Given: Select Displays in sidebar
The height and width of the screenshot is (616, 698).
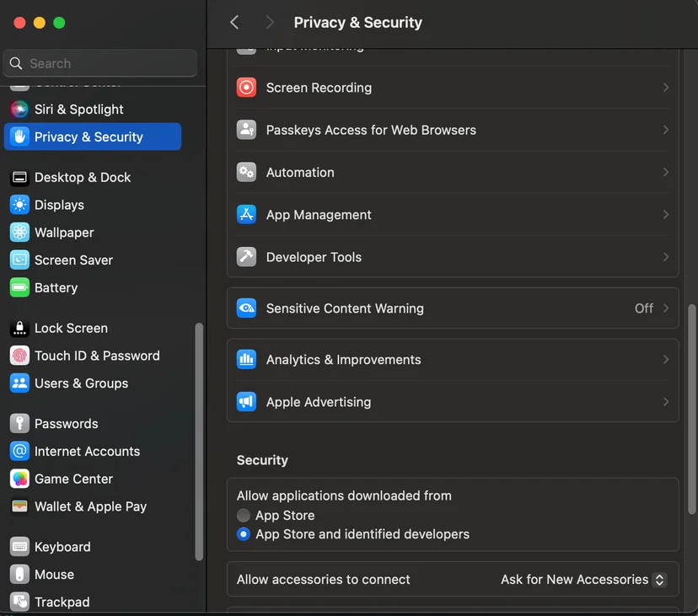Looking at the screenshot, I should click(x=93, y=205).
